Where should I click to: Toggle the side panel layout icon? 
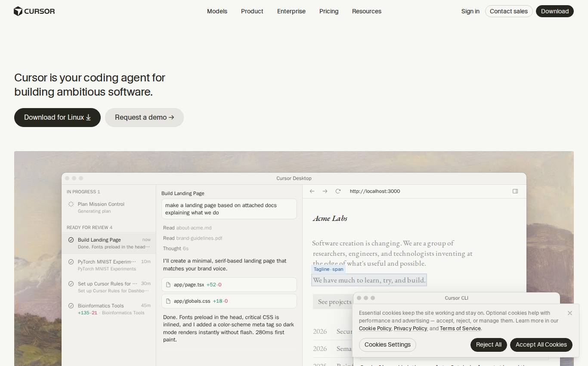515,191
